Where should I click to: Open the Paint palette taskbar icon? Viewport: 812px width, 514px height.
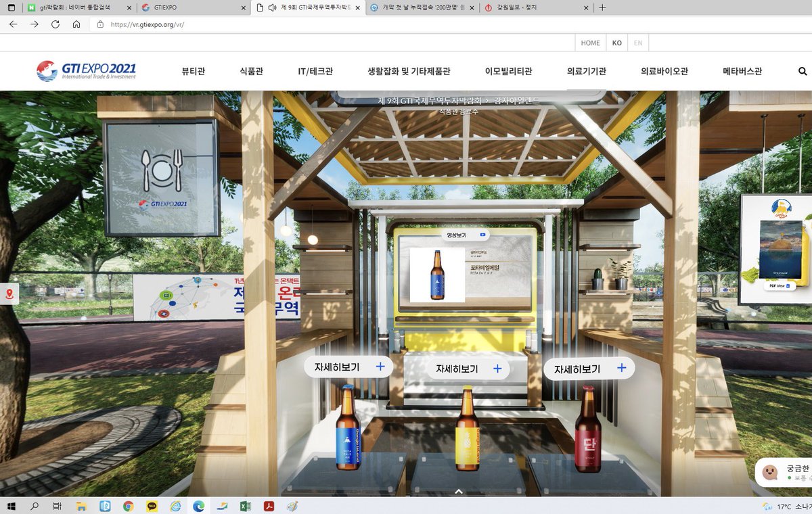(x=292, y=506)
